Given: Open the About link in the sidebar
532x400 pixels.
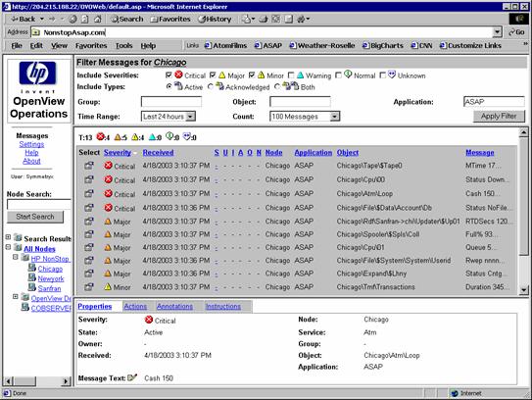Looking at the screenshot, I should pyautogui.click(x=31, y=161).
